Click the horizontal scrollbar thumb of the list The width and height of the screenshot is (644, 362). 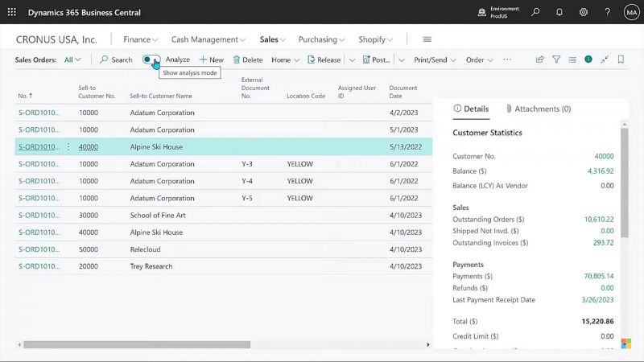137,345
